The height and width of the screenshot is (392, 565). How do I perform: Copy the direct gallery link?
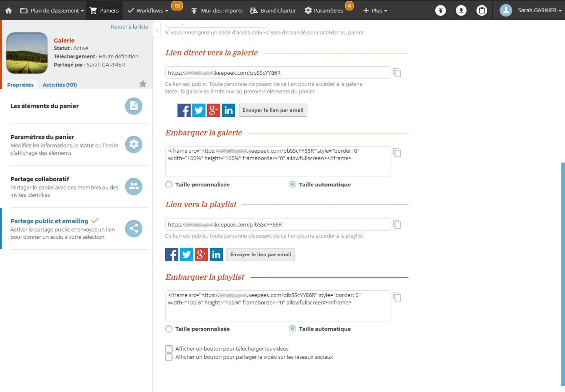pyautogui.click(x=397, y=73)
